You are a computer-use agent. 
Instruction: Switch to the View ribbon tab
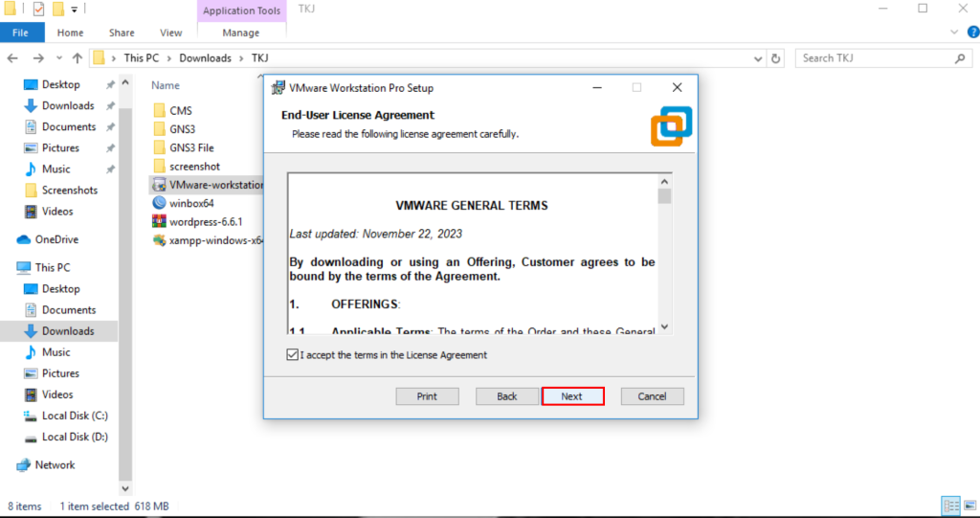(171, 33)
